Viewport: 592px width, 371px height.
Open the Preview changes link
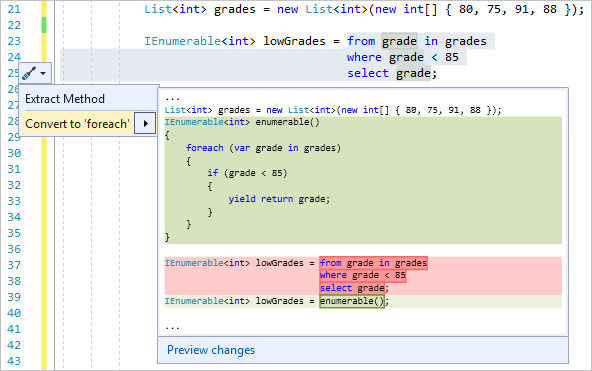[x=211, y=350]
